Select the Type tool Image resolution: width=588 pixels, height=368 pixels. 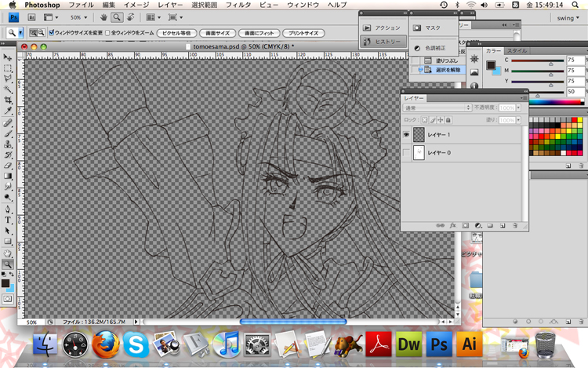[8, 220]
